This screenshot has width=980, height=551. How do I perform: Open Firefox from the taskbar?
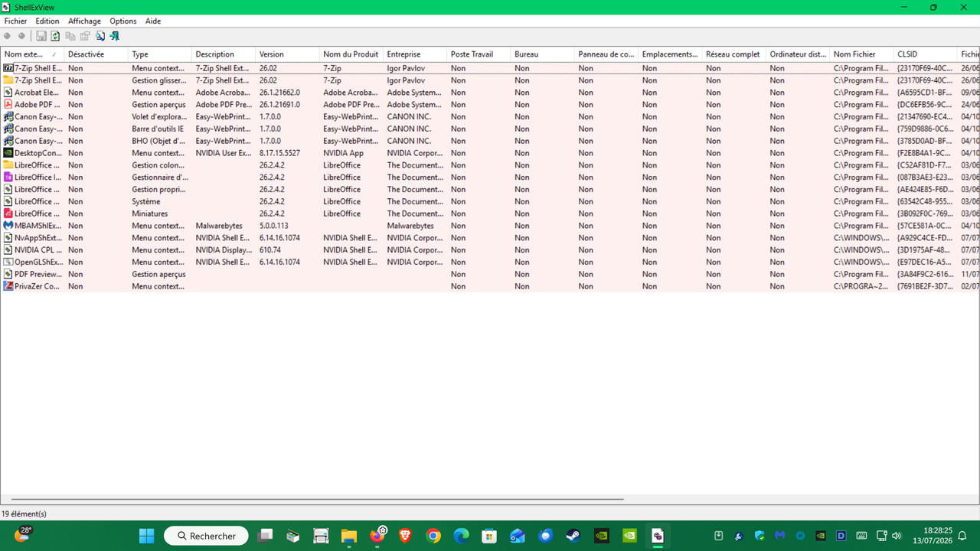point(377,536)
